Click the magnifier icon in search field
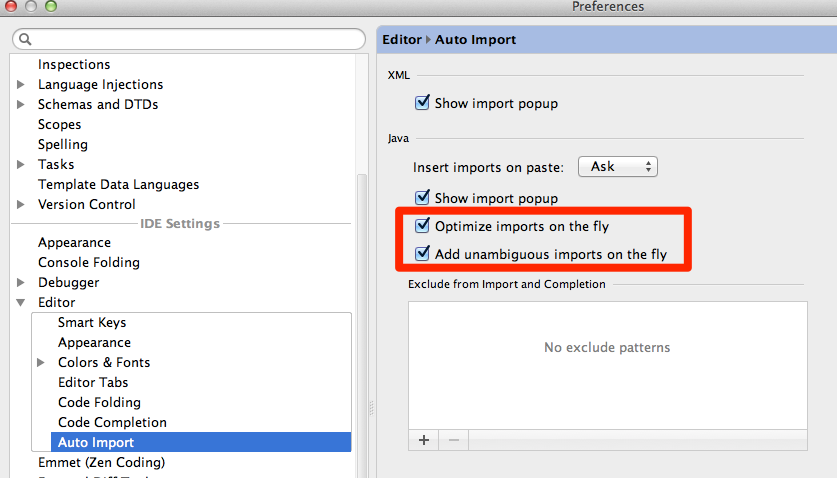 click(25, 39)
